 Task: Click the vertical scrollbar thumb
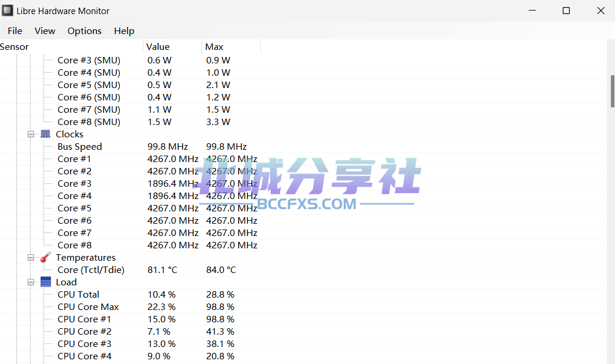point(612,91)
